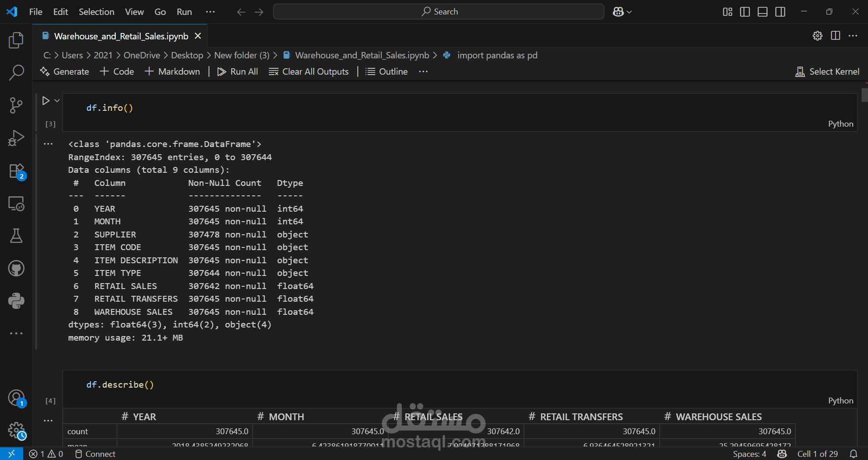Image resolution: width=868 pixels, height=460 pixels.
Task: Open the notifications bell in the status bar
Action: 854,454
